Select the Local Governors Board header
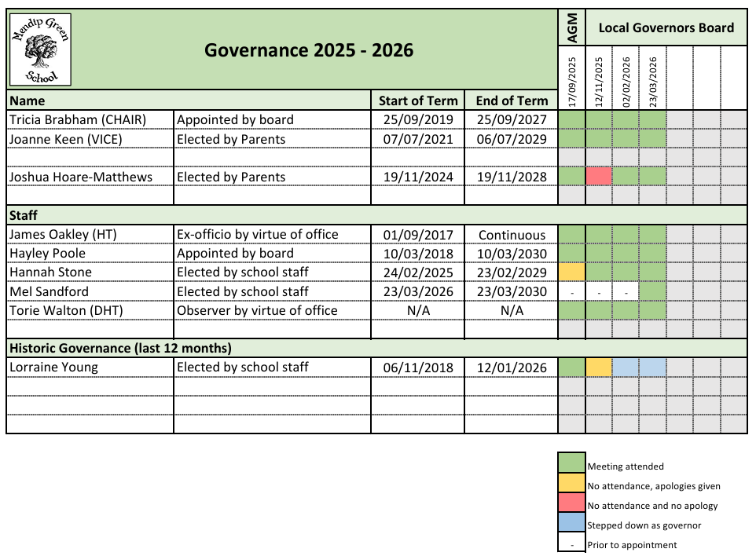 666,27
